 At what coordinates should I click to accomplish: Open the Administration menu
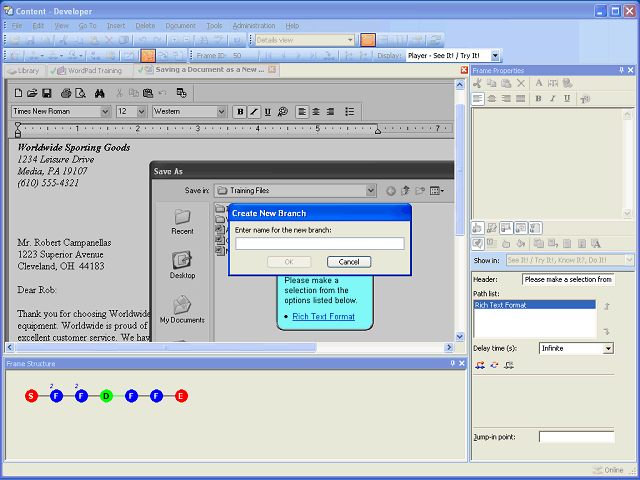pos(254,25)
